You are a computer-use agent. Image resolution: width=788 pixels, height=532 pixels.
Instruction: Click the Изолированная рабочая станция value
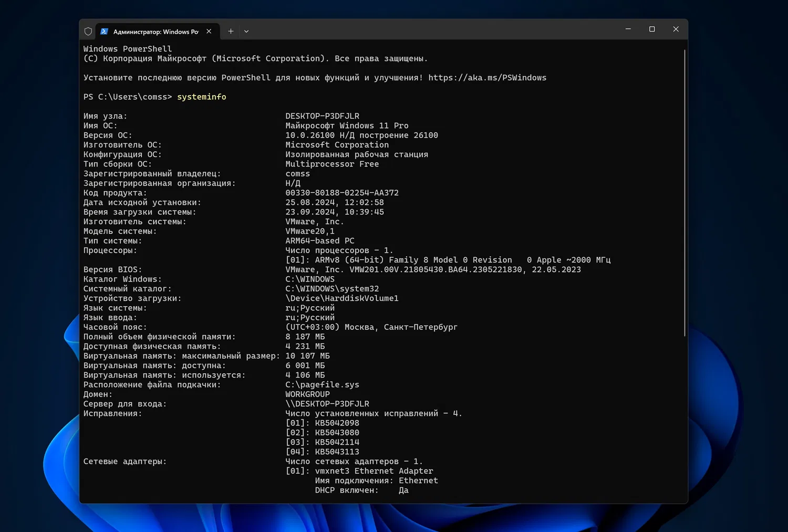(x=357, y=154)
